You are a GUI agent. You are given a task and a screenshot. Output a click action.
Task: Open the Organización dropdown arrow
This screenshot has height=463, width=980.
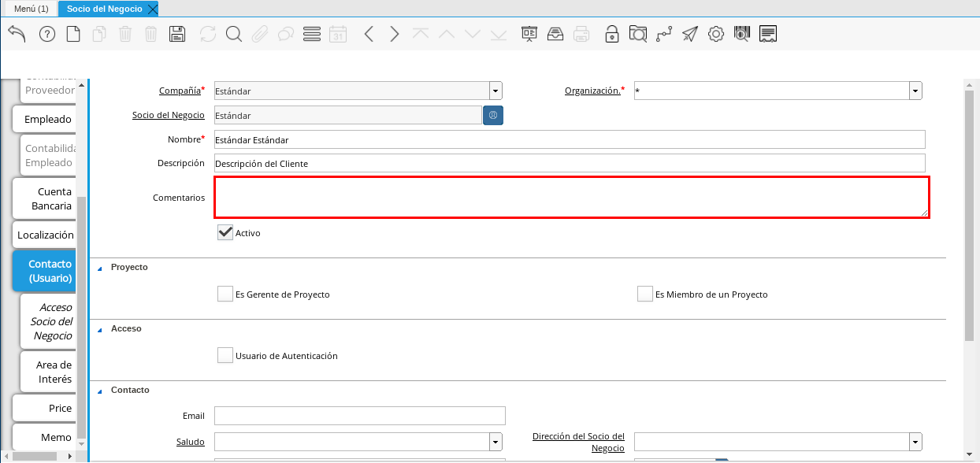[915, 91]
